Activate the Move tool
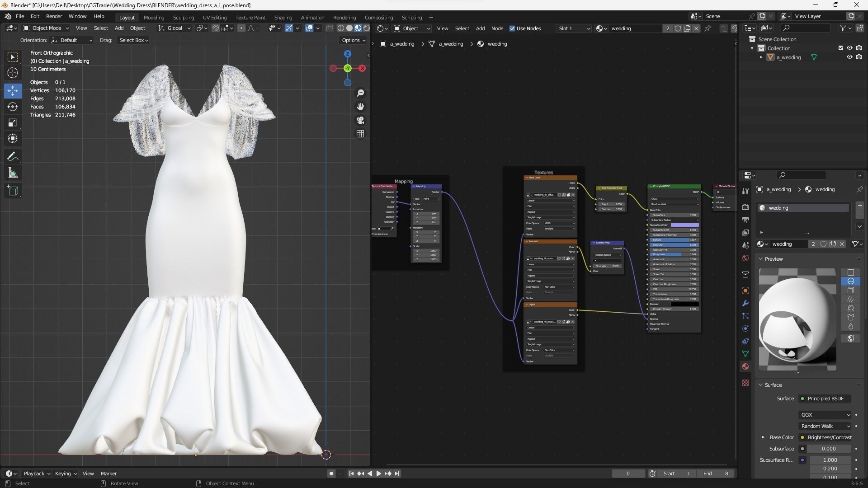This screenshot has width=868, height=488. 13,90
